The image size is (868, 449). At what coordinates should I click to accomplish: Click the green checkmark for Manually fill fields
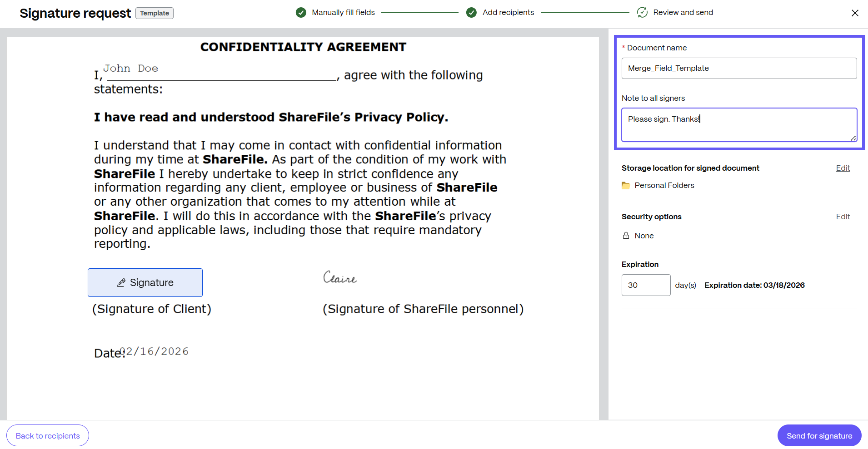(301, 13)
